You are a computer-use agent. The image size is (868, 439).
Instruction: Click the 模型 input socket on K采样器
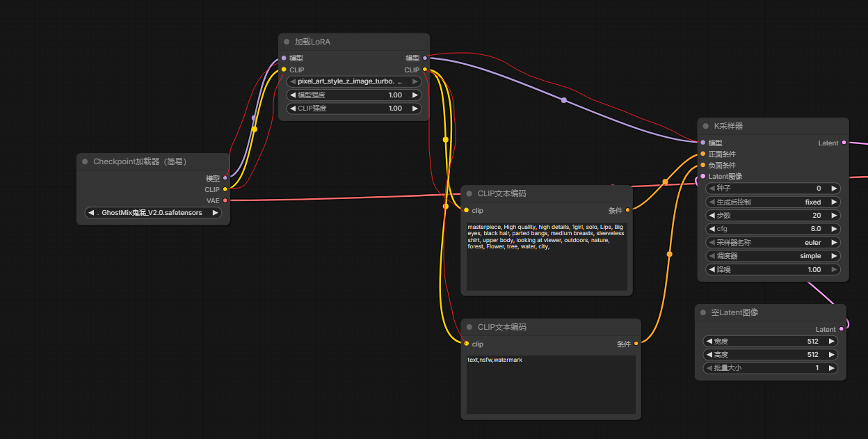[702, 143]
